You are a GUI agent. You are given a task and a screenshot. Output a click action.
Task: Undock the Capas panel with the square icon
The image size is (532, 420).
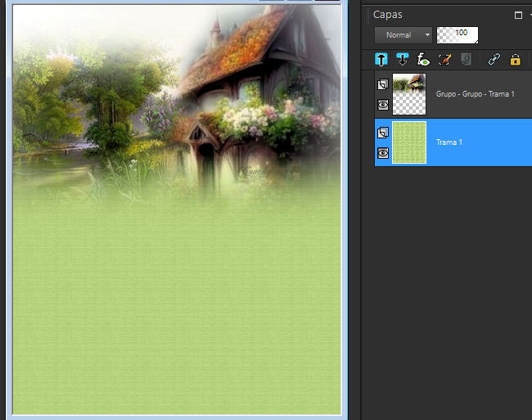pyautogui.click(x=518, y=15)
